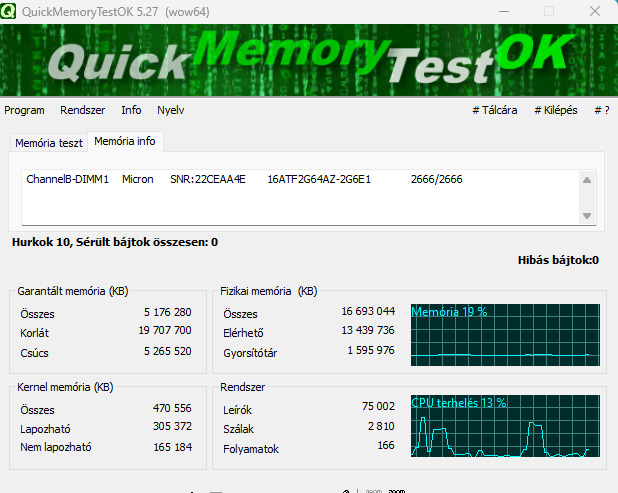Click the Hibás bájtok:0 label
618x493 pixels.
558,260
